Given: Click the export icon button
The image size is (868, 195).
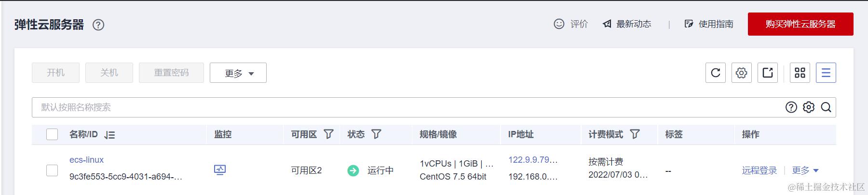Looking at the screenshot, I should [767, 73].
